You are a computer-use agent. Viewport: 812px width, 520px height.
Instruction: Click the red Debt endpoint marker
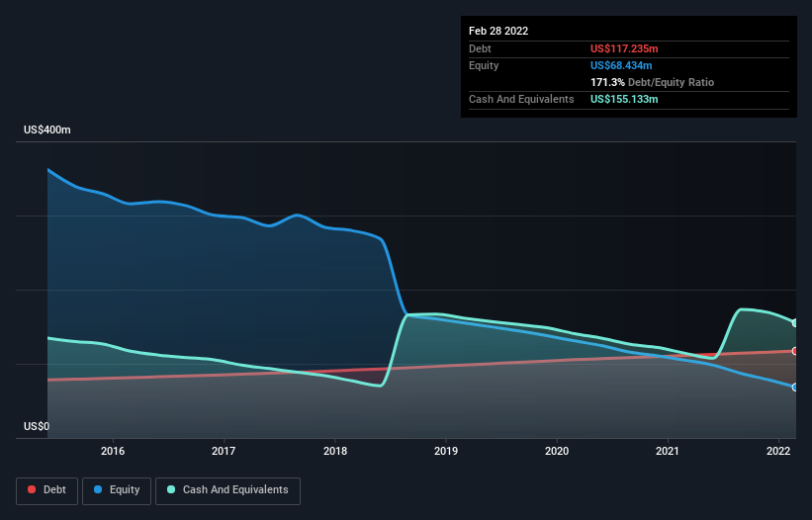[x=795, y=351]
